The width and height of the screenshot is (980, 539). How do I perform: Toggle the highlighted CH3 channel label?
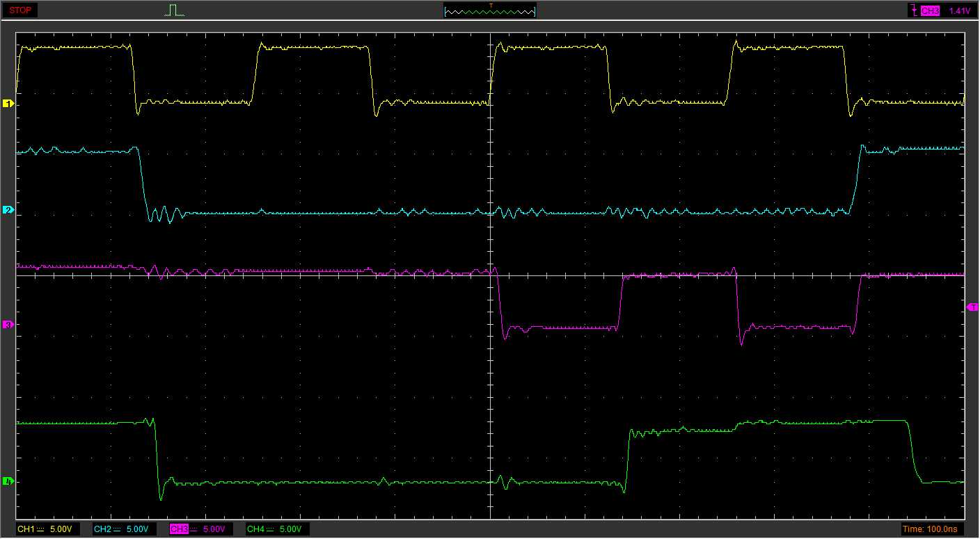click(179, 529)
